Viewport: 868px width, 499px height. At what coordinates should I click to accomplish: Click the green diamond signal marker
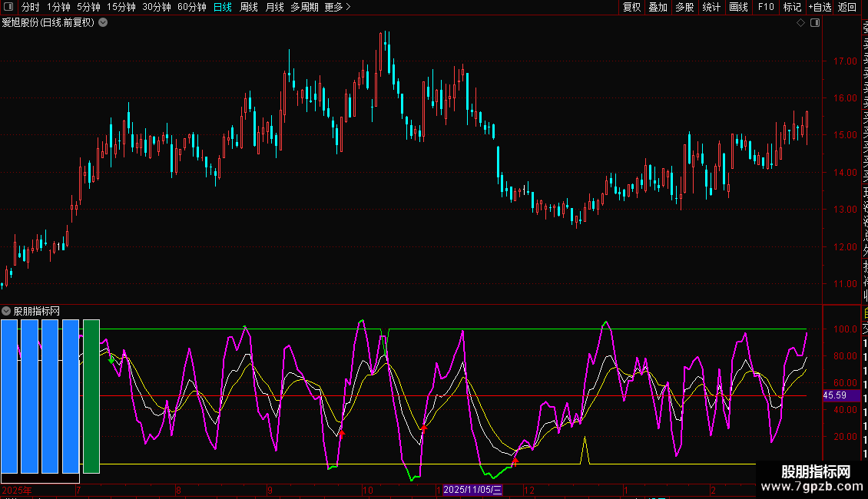111,359
